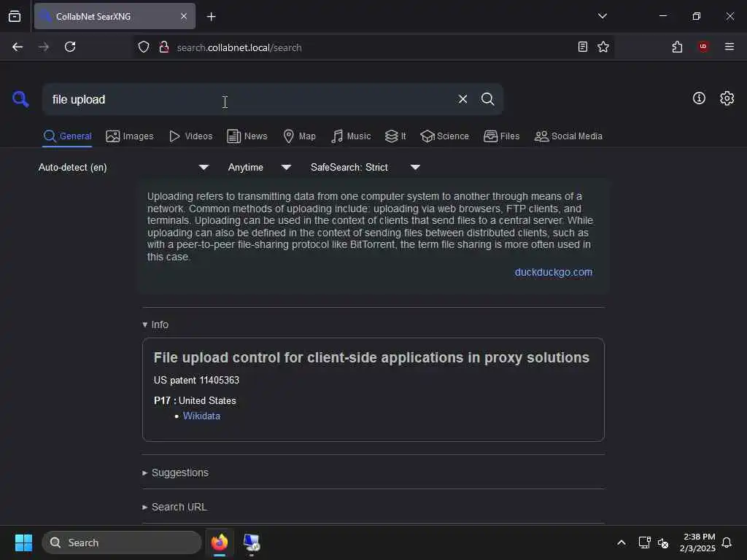Screen dimensions: 747x560
Task: Open the notification bell icon
Action: [x=727, y=542]
